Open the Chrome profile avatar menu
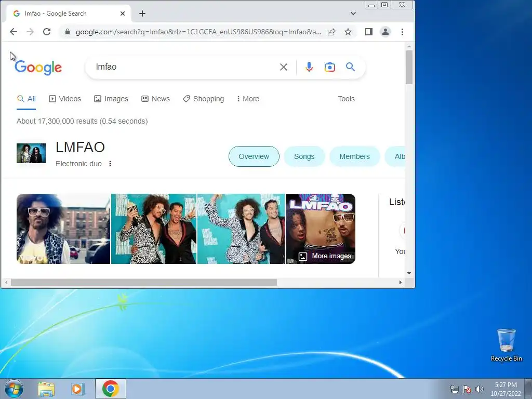The image size is (532, 399). 385,32
